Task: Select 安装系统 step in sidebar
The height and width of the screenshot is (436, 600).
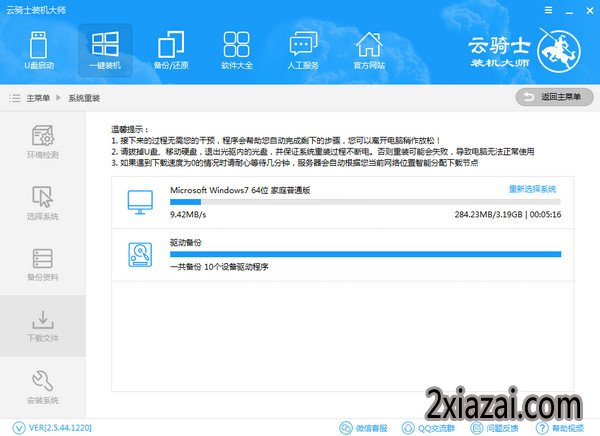Action: coord(42,387)
